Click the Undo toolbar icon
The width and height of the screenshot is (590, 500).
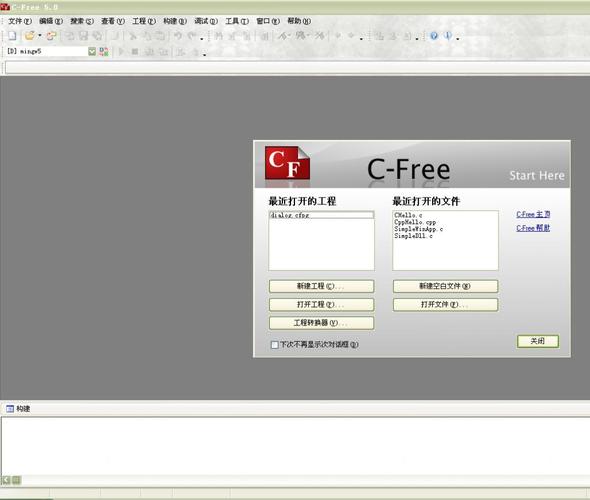click(x=178, y=36)
